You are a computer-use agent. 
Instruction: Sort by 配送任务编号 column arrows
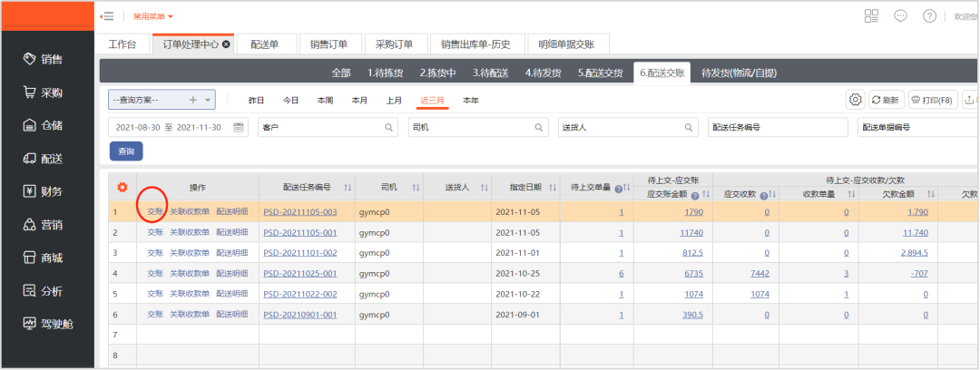(x=348, y=188)
